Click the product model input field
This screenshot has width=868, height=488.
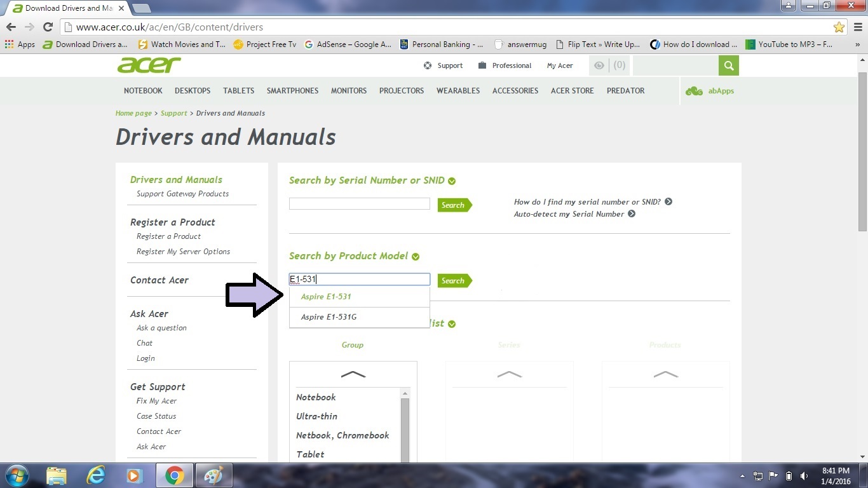pos(360,280)
